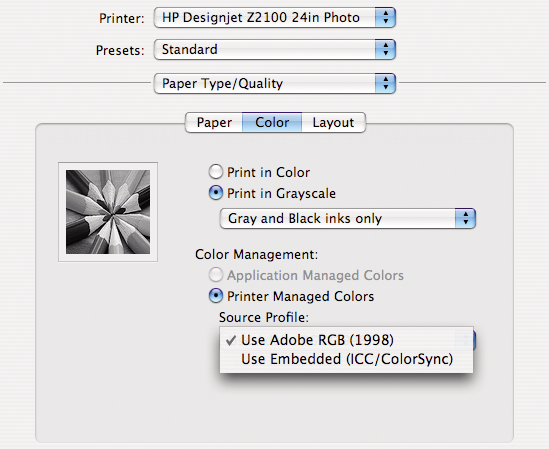Select Printer Managed Colors radio button
This screenshot has height=449, width=549.
click(216, 296)
